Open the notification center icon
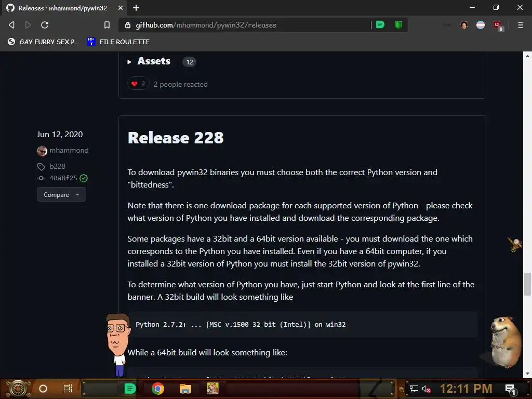The width and height of the screenshot is (532, 399). [511, 389]
